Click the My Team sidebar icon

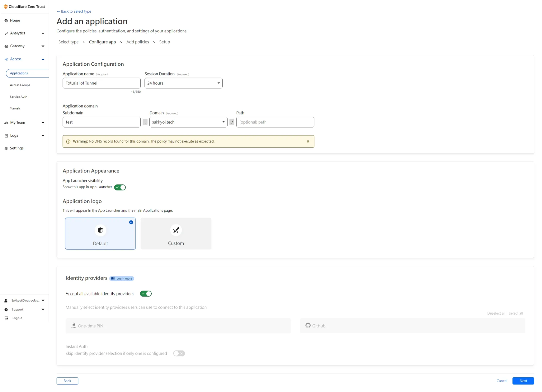click(6, 122)
